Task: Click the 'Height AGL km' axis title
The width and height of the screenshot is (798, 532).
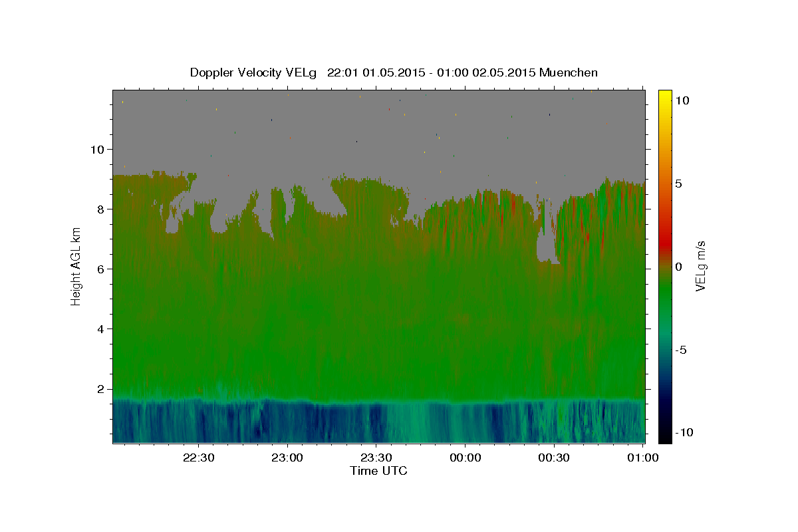Action: (76, 266)
